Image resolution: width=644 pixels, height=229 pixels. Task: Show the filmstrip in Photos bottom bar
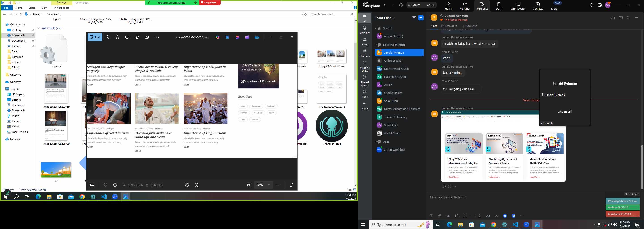pos(92,185)
